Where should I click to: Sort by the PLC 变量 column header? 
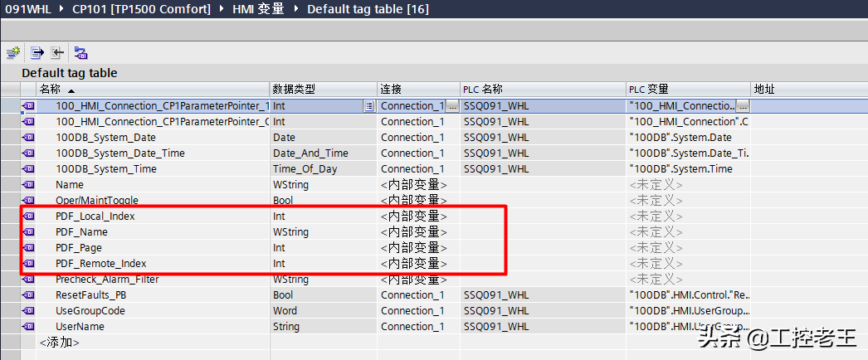point(688,89)
